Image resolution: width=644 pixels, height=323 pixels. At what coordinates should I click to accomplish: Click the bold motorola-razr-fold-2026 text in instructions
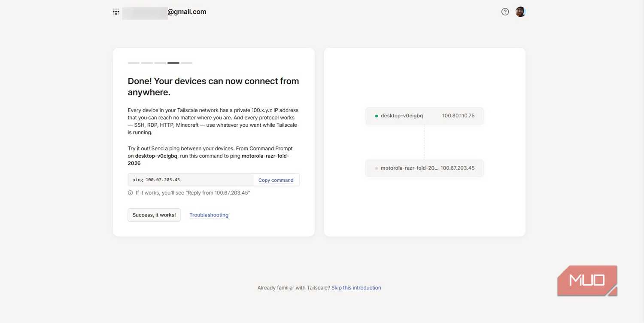[x=209, y=160]
